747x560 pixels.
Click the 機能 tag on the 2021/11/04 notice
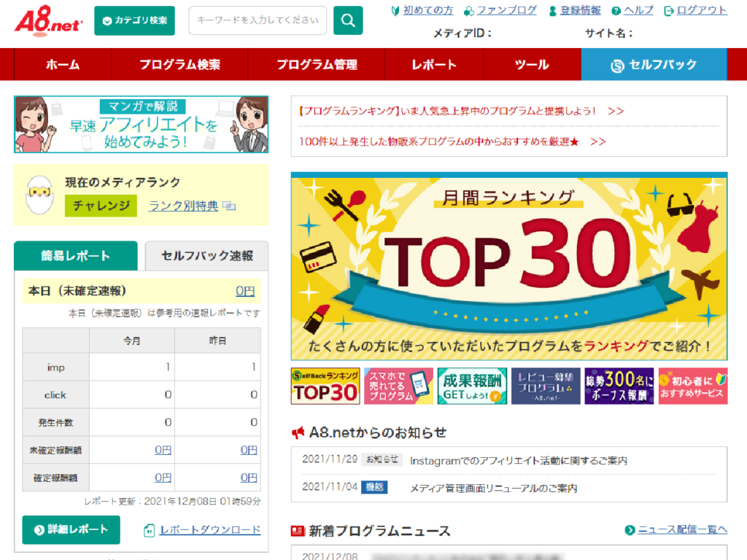click(x=374, y=487)
